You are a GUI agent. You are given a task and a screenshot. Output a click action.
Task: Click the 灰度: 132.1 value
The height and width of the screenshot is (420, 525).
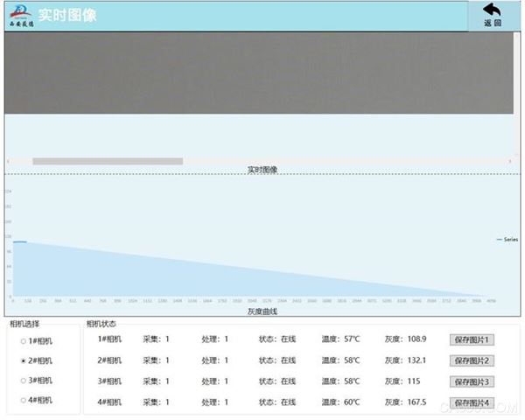pos(405,360)
